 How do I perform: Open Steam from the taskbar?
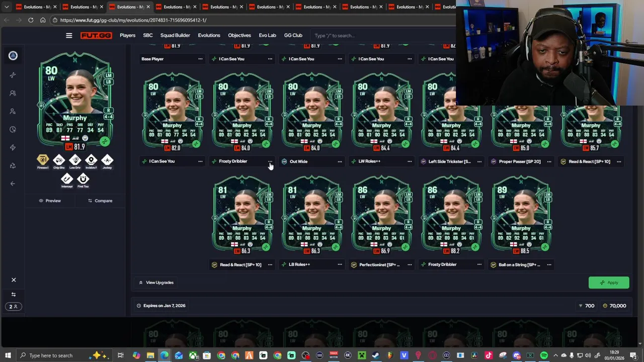tap(376, 355)
